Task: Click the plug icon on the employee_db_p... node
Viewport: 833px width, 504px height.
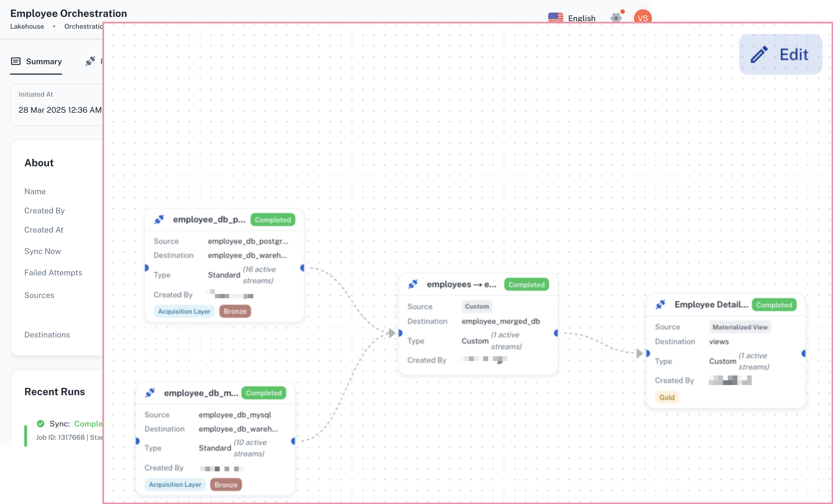Action: (x=159, y=219)
